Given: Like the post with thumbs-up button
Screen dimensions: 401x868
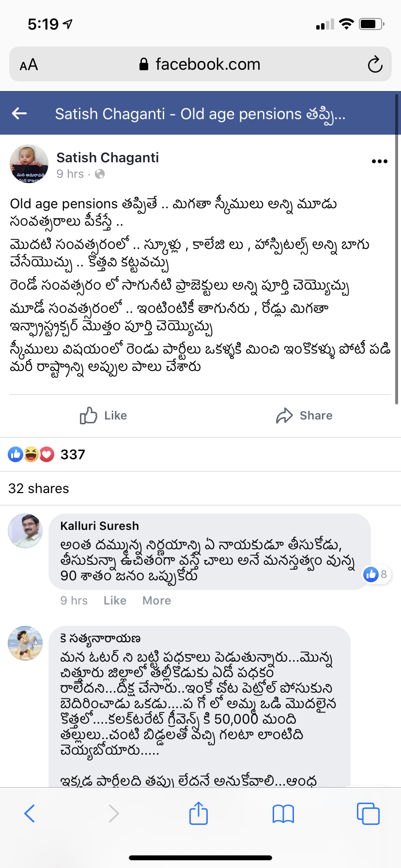Looking at the screenshot, I should pyautogui.click(x=104, y=416).
